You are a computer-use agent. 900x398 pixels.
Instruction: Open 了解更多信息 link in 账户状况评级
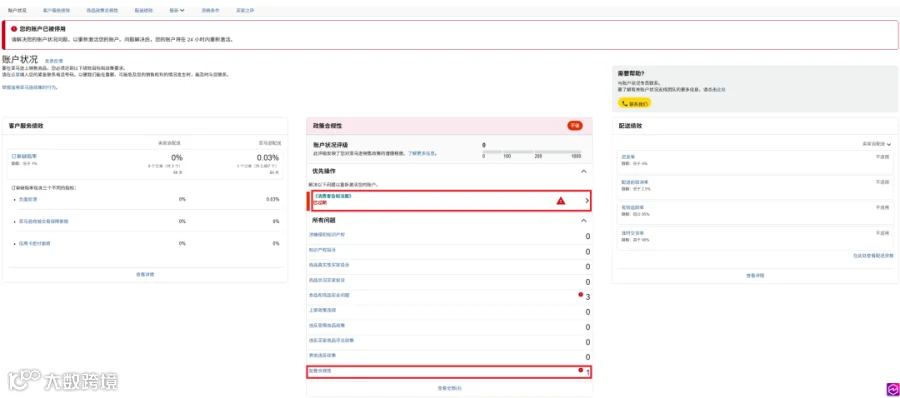point(422,154)
